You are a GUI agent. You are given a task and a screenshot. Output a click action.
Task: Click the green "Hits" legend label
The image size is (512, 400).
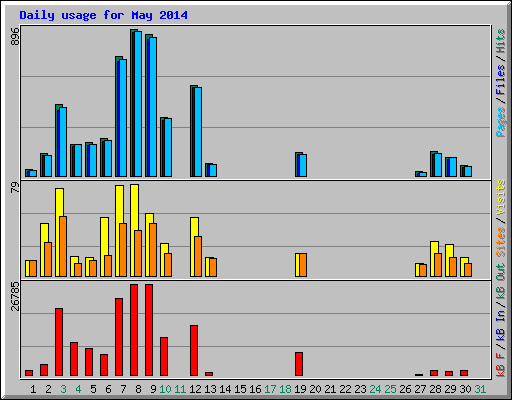tap(500, 41)
